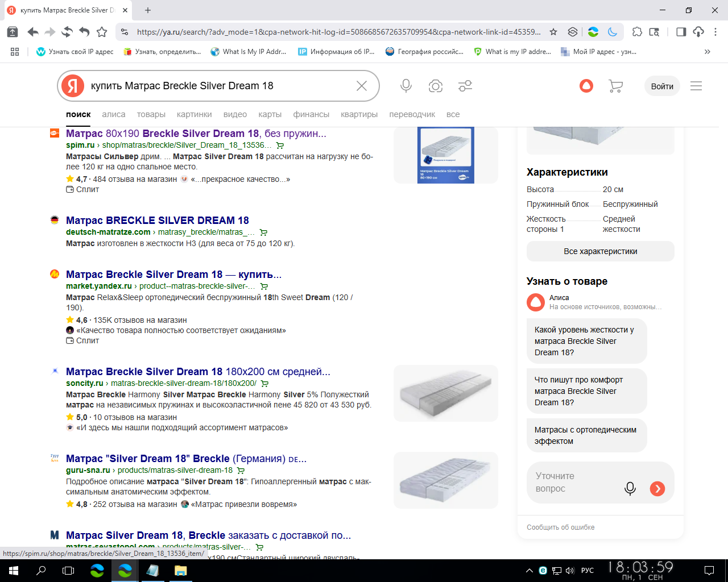Bookmark this page with the address bar star
This screenshot has width=728, height=582.
(x=553, y=32)
